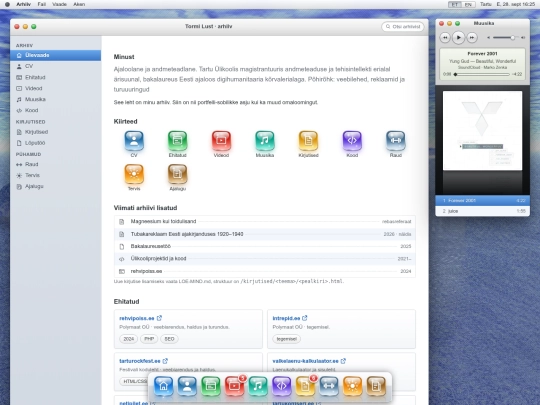Image resolution: width=540 pixels, height=405 pixels.
Task: Click the red video icon with badge in dock
Action: [235, 386]
